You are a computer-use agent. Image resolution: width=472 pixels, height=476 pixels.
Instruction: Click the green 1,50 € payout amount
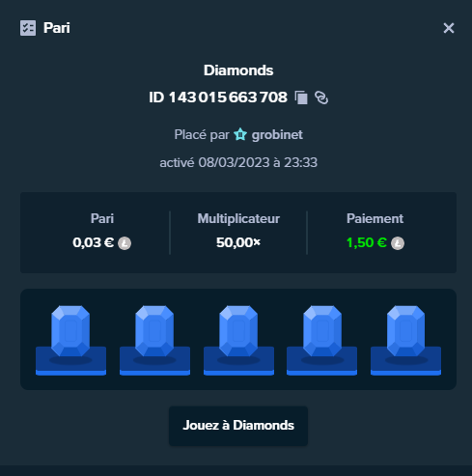(367, 242)
